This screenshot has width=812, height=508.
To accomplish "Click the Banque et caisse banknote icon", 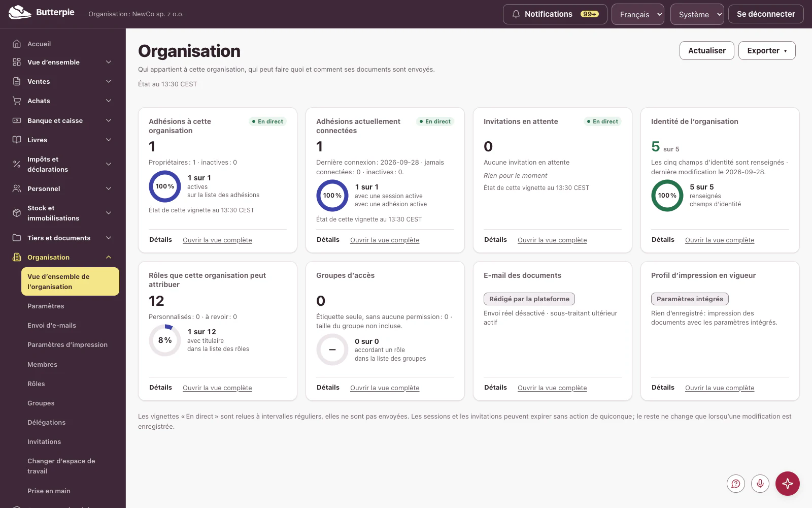I will [17, 120].
